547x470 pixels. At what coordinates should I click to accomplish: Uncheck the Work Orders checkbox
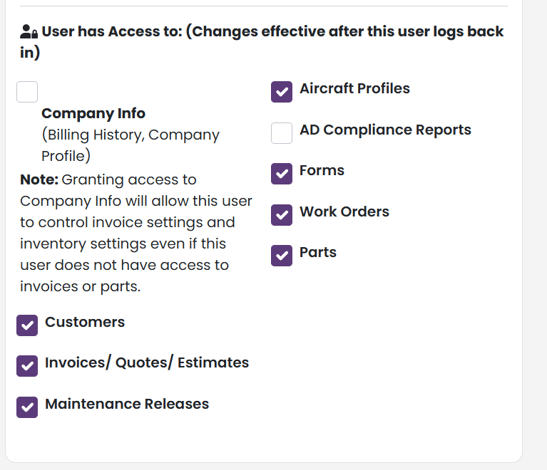pos(282,215)
